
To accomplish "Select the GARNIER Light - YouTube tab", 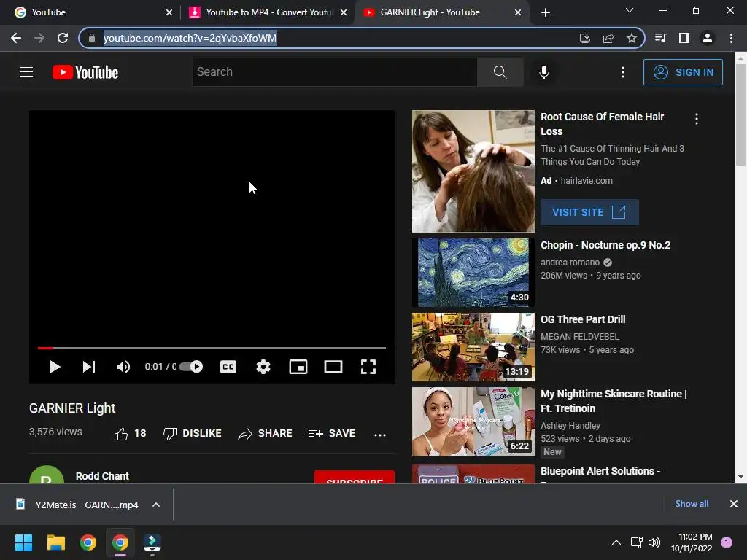I will point(441,12).
